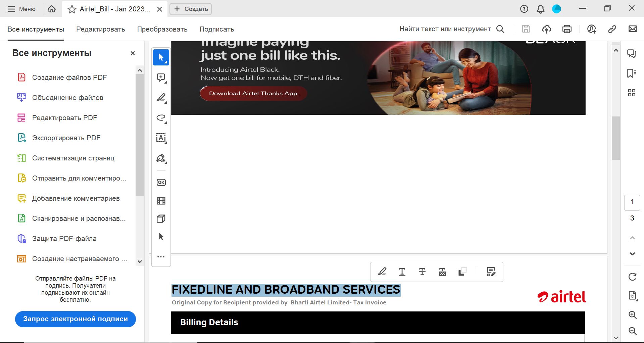This screenshot has width=644, height=343.
Task: Share with others via person-plus icon
Action: [592, 29]
